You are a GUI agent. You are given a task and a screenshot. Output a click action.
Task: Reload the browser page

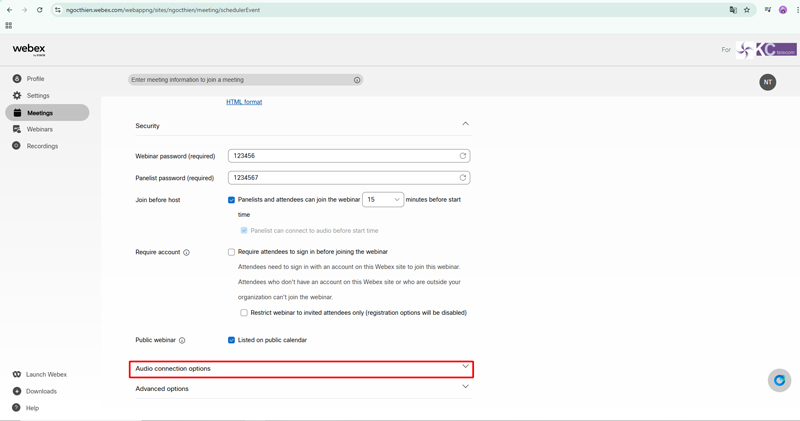tap(39, 10)
